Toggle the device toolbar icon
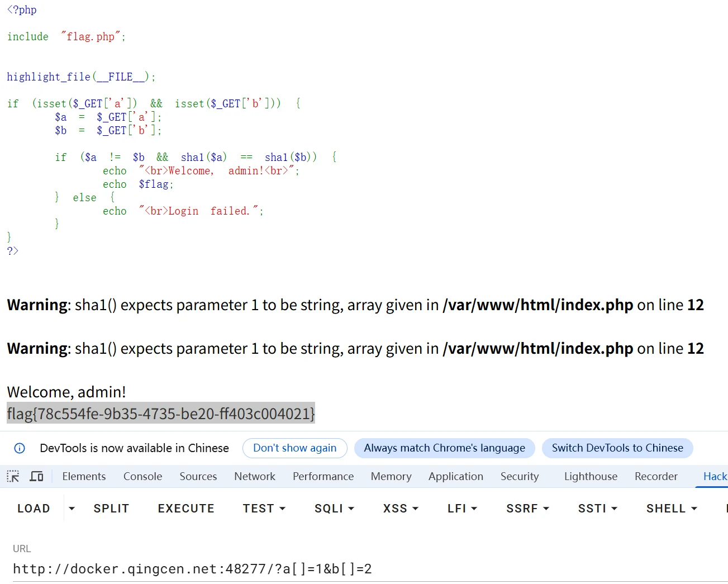Image resolution: width=728 pixels, height=584 pixels. pos(37,477)
